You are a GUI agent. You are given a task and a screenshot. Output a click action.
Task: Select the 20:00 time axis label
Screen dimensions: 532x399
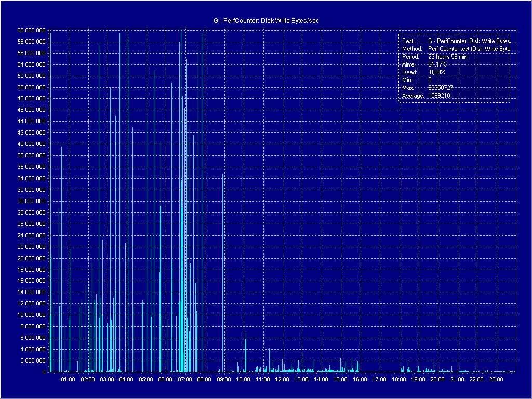click(437, 380)
